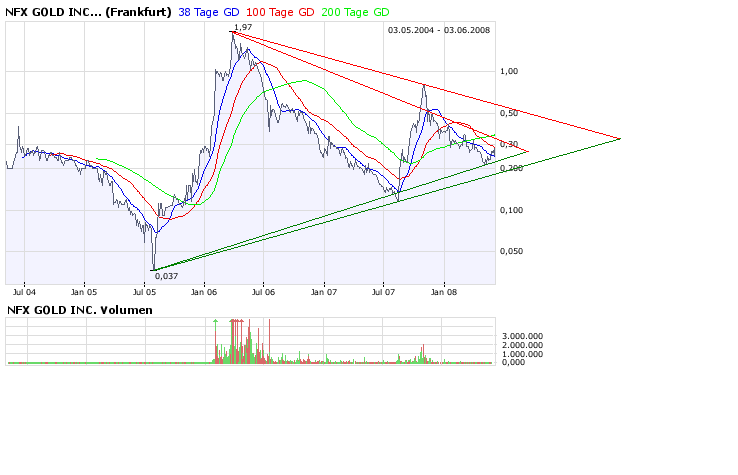The width and height of the screenshot is (738, 475).
Task: Click the 200 Tage GD legend label
Action: coord(355,12)
